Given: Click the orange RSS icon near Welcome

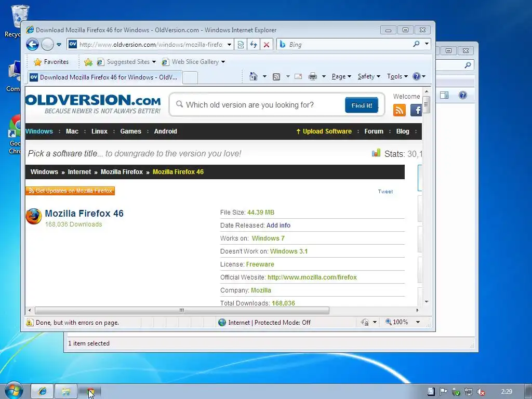Looking at the screenshot, I should pyautogui.click(x=400, y=110).
